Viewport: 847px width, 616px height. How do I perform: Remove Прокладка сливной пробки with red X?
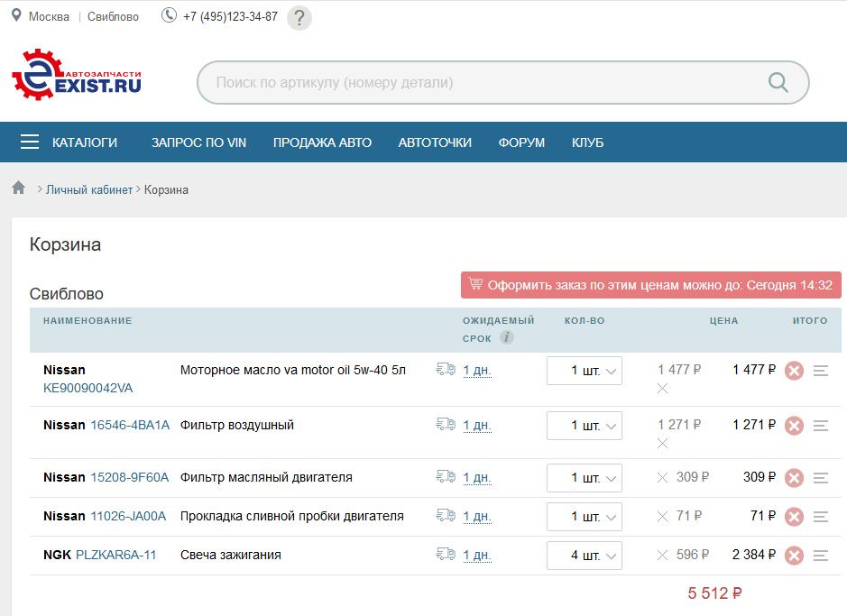[x=794, y=517]
